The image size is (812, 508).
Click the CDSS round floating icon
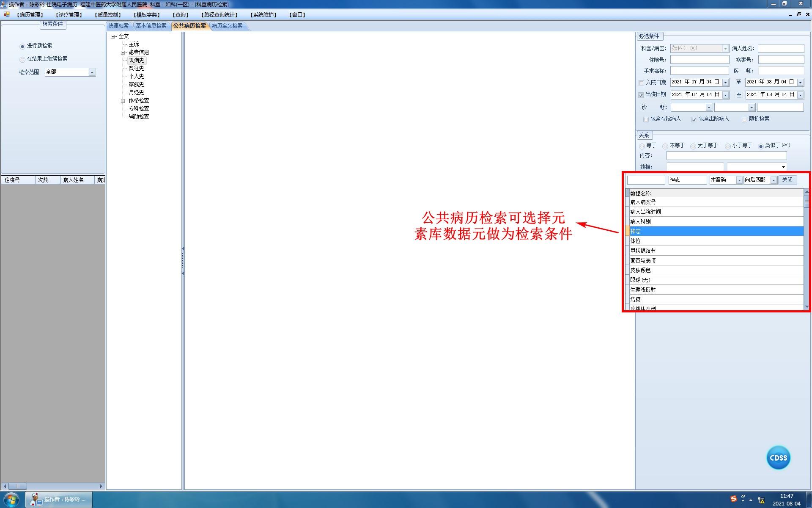click(778, 458)
